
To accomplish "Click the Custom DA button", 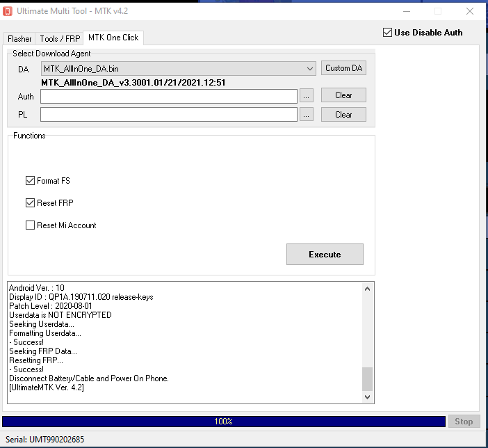I will (x=343, y=68).
